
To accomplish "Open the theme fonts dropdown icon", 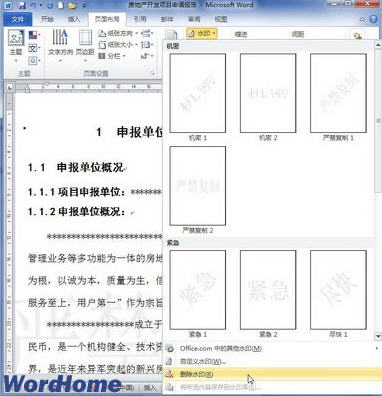I will 34,48.
